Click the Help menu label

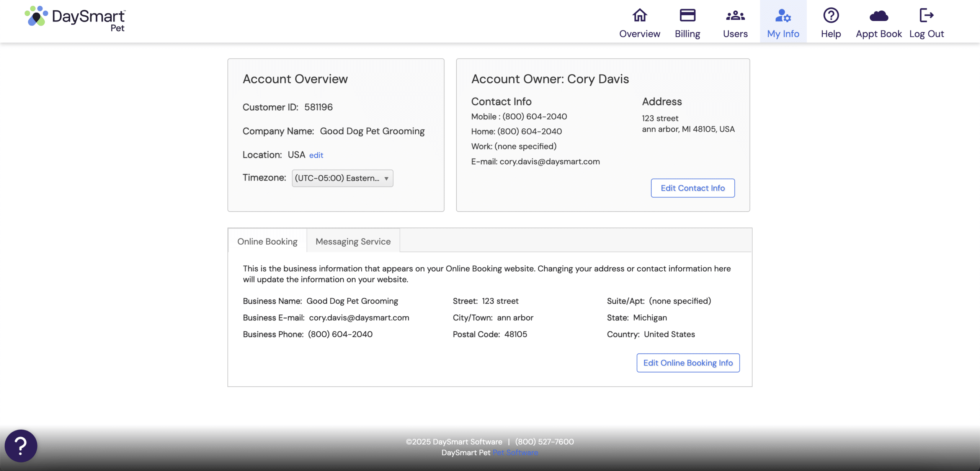831,34
